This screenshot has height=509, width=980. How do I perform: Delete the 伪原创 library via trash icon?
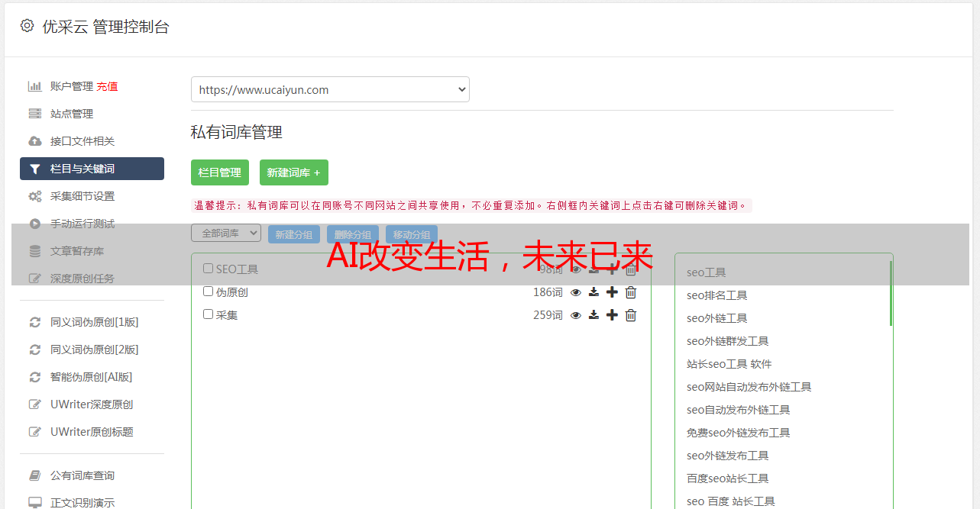(x=631, y=292)
